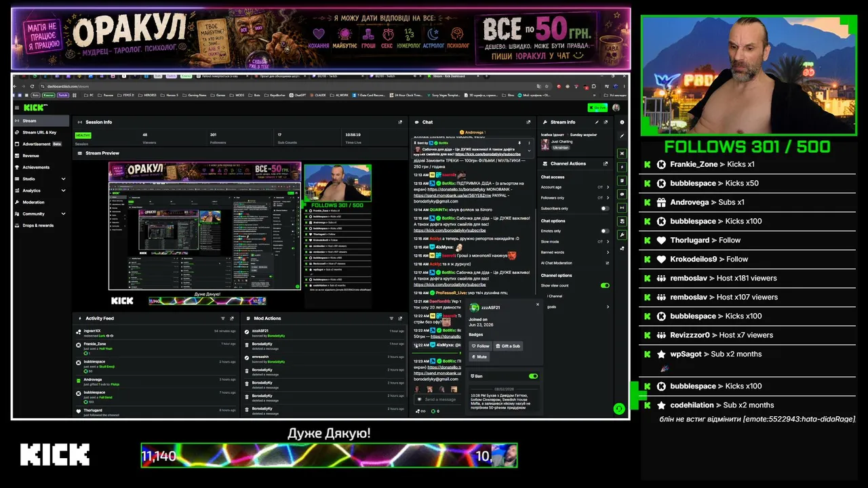The image size is (868, 488).
Task: Select Stream in the dashboard sidebar
Action: [41, 121]
